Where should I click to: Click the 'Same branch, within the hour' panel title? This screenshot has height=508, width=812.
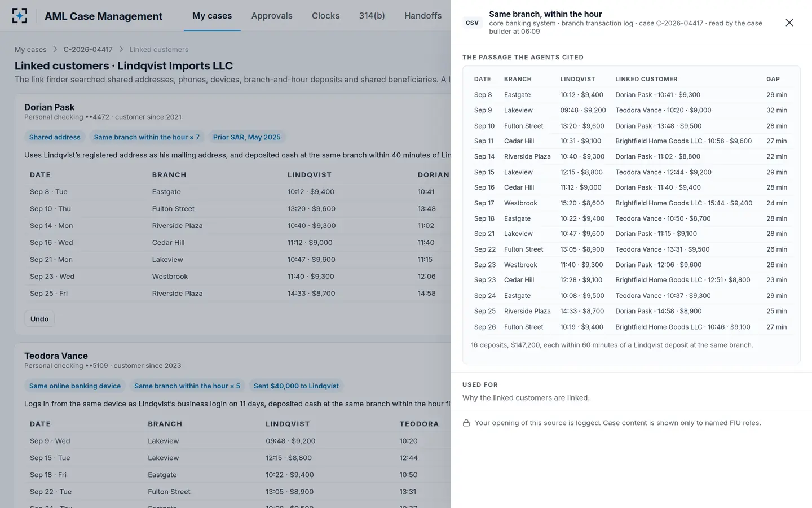545,14
